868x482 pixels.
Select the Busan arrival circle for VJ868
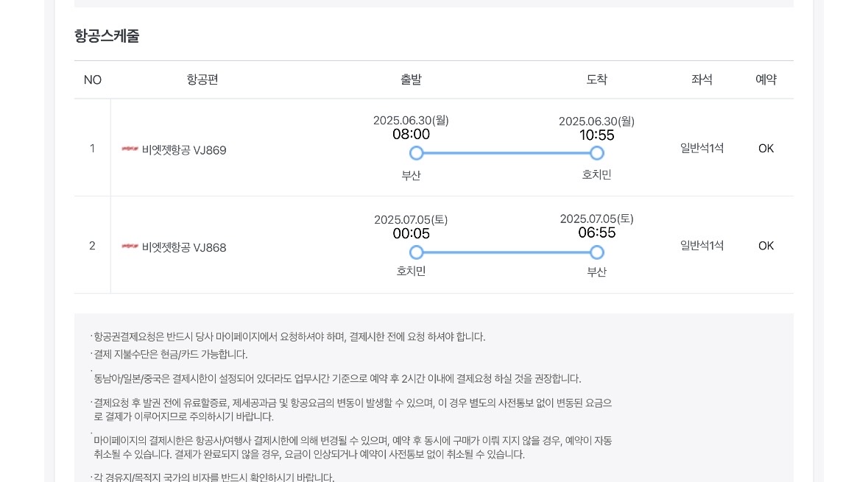click(597, 252)
